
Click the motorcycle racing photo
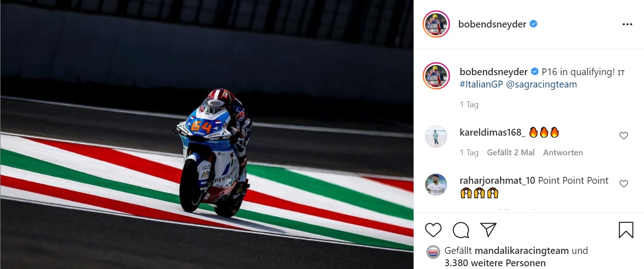tap(207, 134)
